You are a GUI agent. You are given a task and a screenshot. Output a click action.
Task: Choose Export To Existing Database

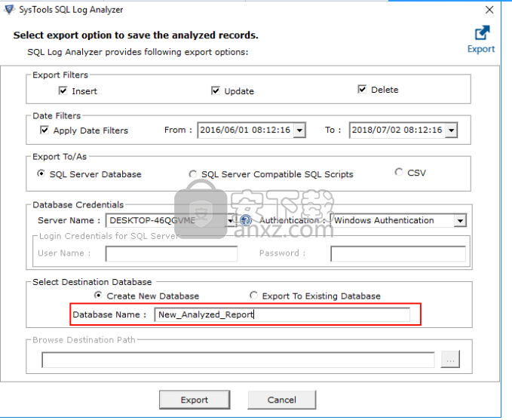click(x=253, y=296)
